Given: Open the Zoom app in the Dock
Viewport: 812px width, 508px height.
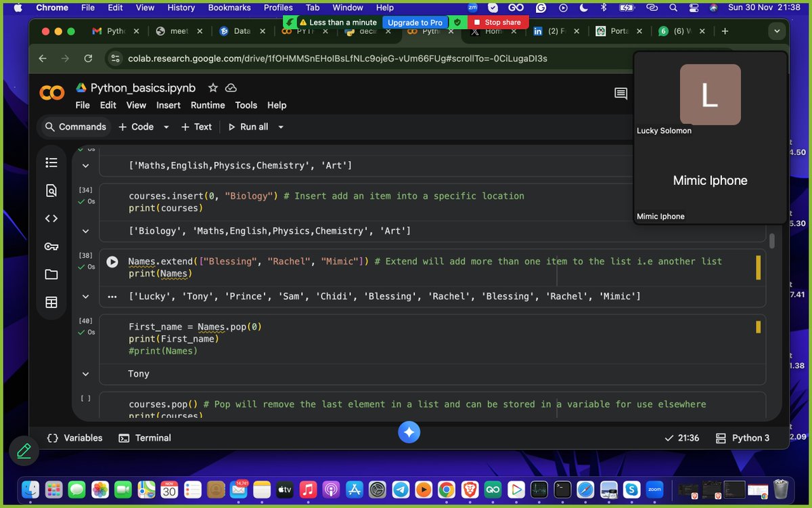Looking at the screenshot, I should pyautogui.click(x=654, y=488).
